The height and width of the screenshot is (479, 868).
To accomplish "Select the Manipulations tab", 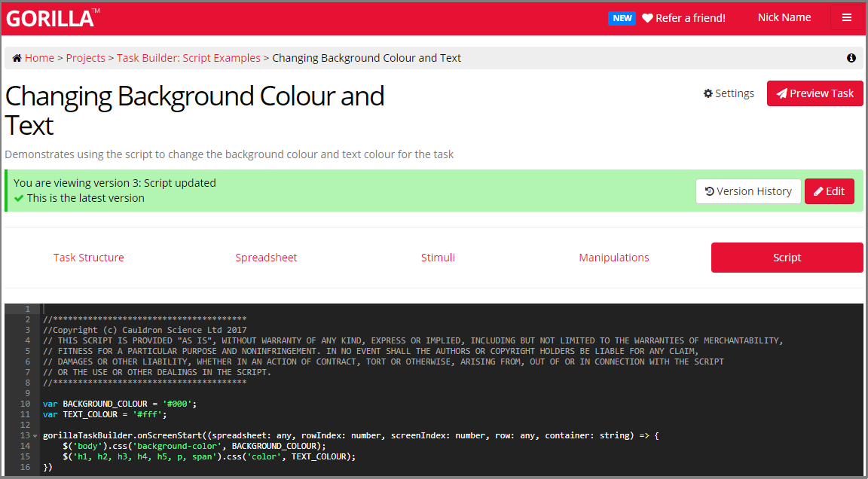I will point(613,258).
